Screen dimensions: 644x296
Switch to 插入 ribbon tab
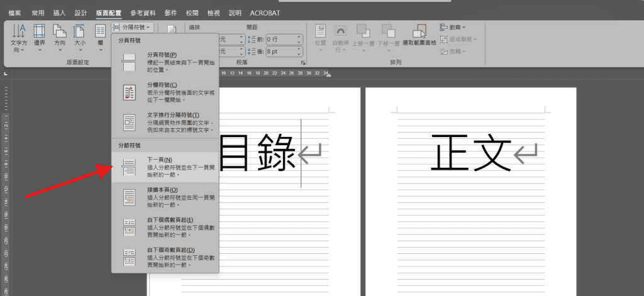tap(60, 13)
